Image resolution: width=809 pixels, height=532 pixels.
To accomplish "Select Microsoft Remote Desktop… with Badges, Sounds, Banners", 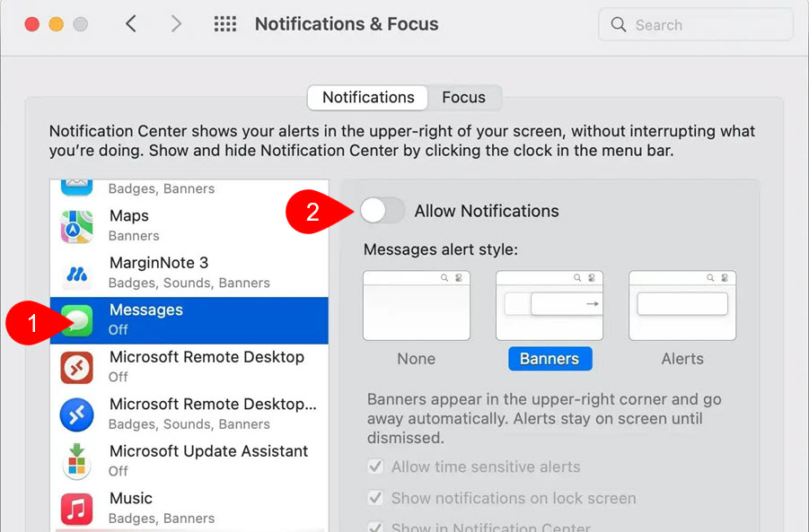I will (x=189, y=414).
